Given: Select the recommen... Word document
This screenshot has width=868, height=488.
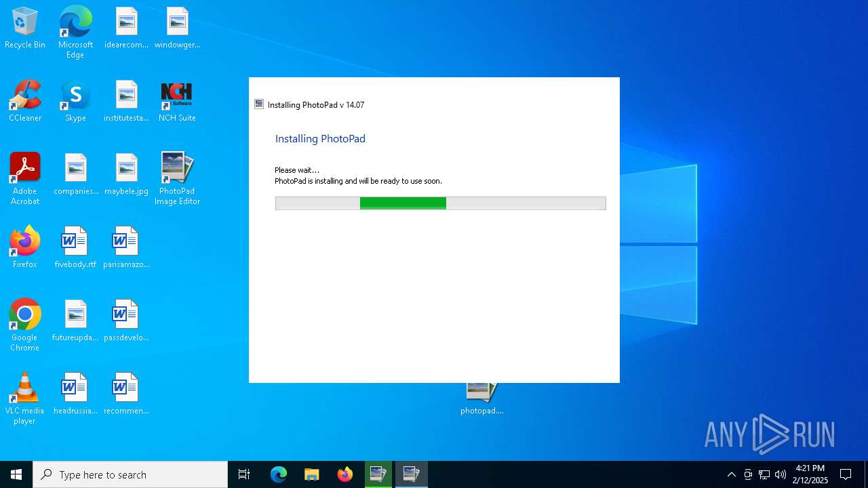Looking at the screenshot, I should (x=126, y=394).
